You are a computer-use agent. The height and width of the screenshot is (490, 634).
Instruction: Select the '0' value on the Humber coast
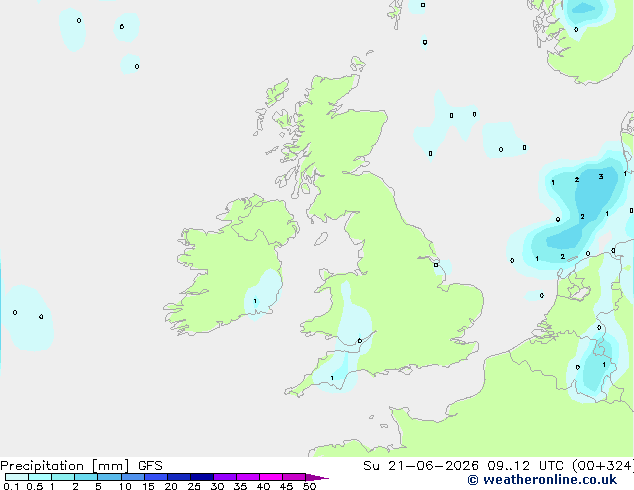pyautogui.click(x=436, y=265)
